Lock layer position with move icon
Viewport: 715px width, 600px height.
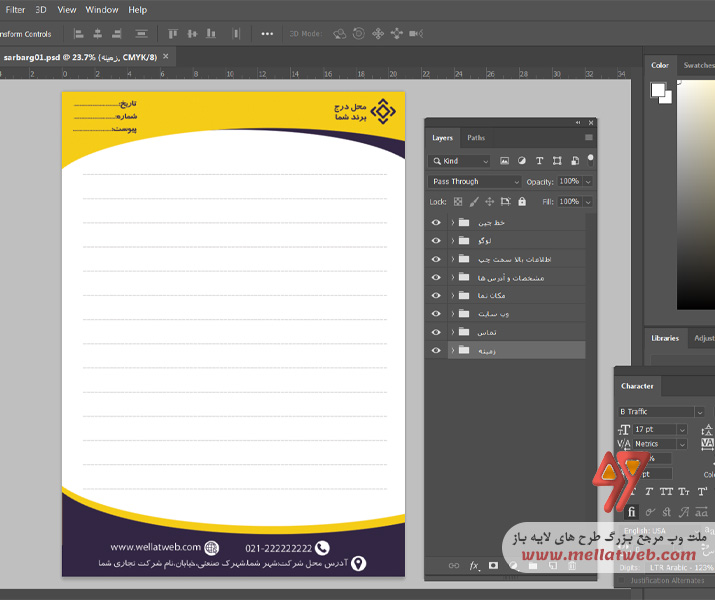490,202
